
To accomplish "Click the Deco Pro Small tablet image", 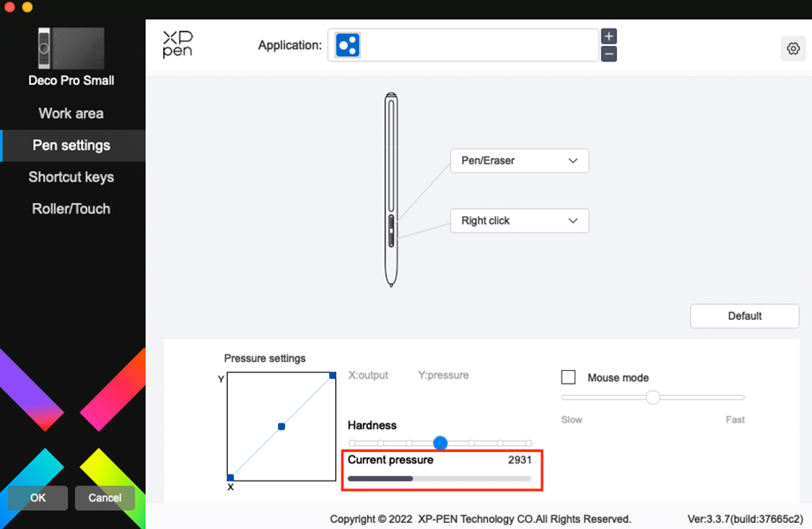I will [x=72, y=48].
